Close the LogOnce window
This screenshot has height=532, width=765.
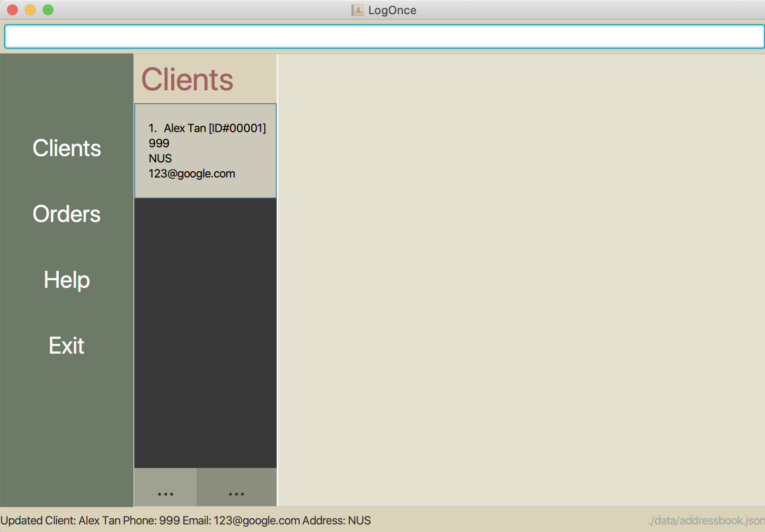coord(12,10)
